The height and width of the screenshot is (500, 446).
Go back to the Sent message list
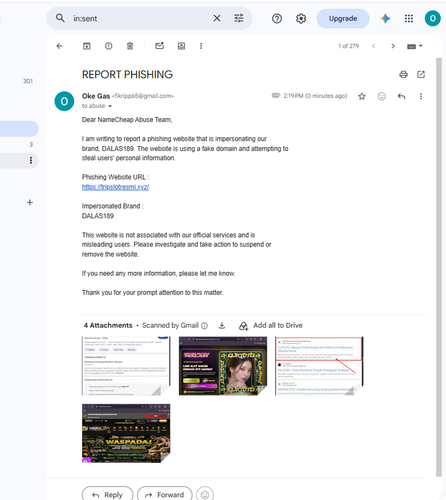60,46
